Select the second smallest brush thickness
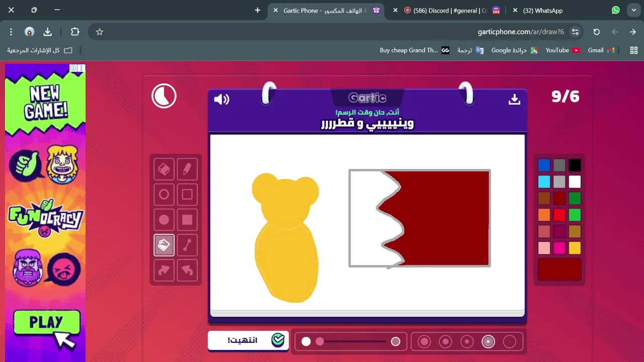 coord(488,342)
